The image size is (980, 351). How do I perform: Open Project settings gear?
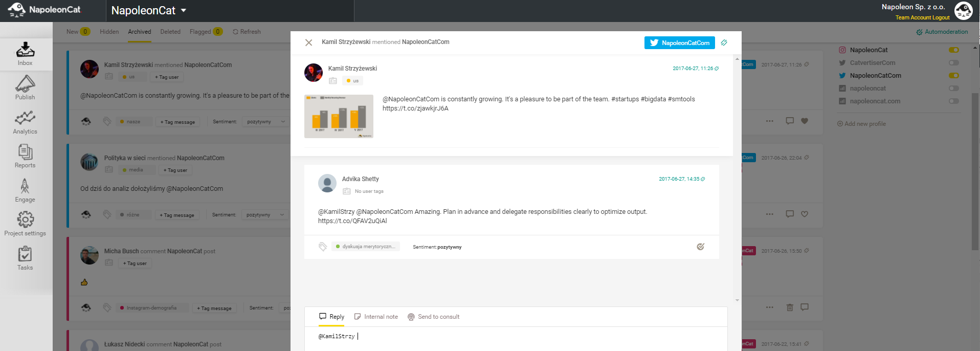pyautogui.click(x=25, y=224)
